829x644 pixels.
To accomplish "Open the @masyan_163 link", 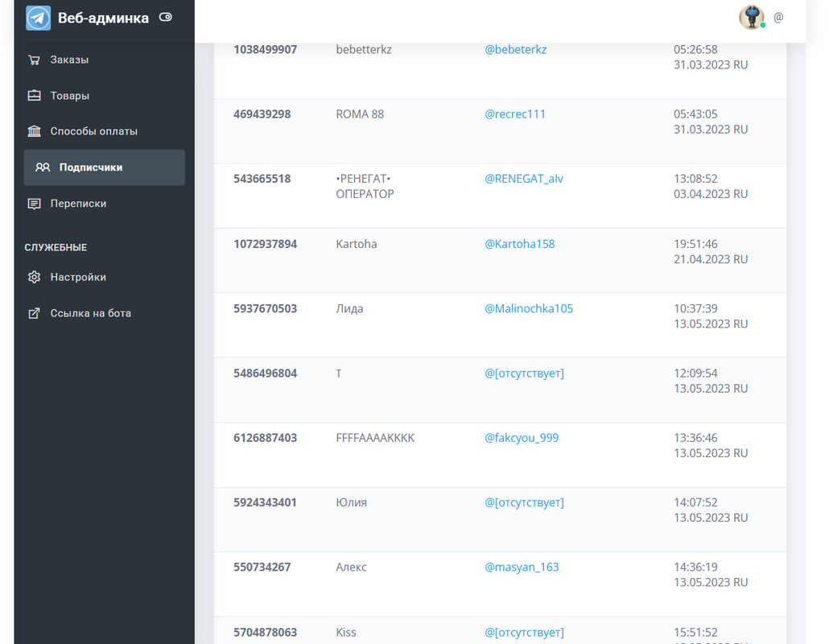I will click(522, 567).
